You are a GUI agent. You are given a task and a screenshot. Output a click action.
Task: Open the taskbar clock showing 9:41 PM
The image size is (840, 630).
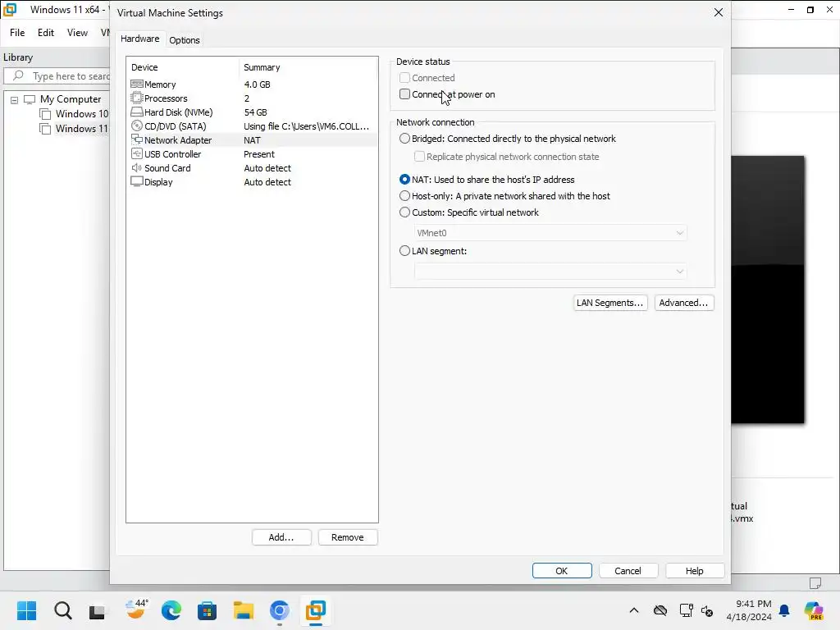pos(749,610)
